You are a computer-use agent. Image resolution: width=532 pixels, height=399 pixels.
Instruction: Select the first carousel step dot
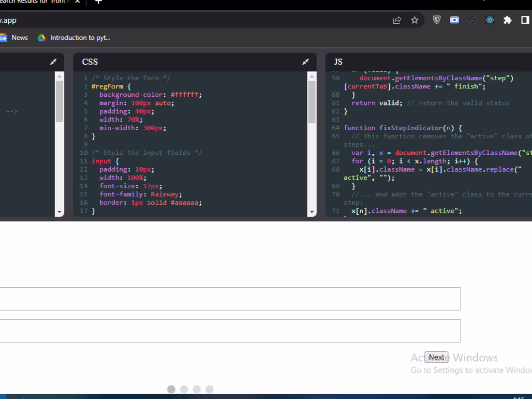click(171, 389)
